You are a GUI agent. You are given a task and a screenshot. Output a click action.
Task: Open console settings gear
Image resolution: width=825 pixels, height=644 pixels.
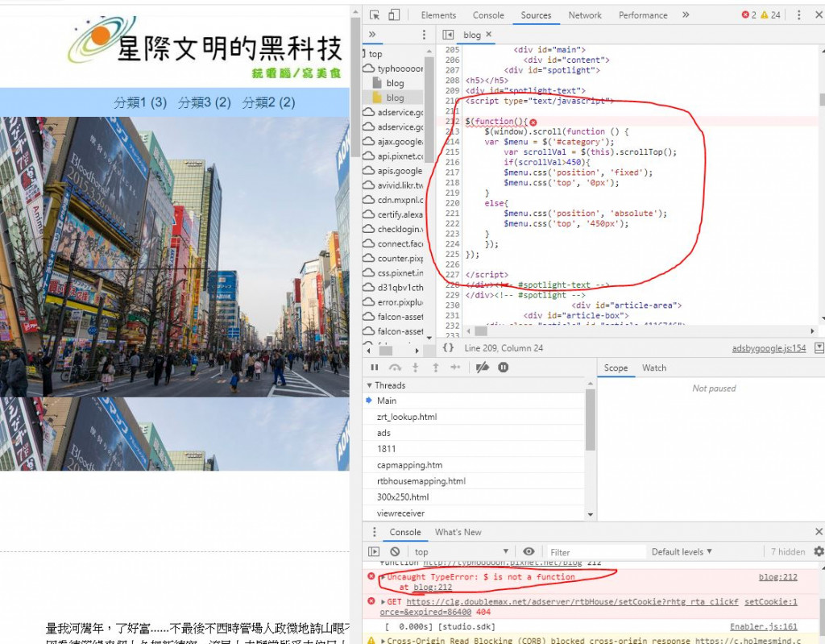(819, 551)
